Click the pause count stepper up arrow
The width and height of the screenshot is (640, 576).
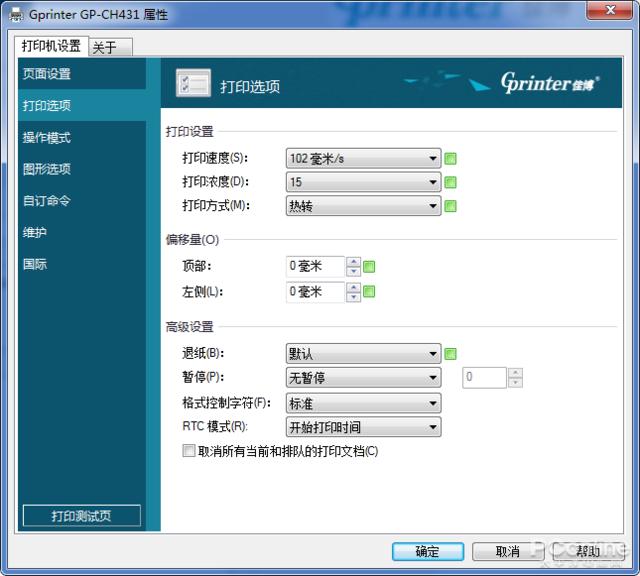[516, 373]
